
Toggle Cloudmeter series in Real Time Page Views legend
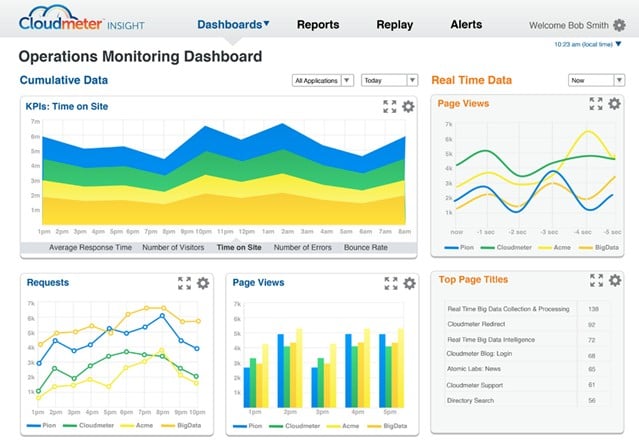coord(506,247)
